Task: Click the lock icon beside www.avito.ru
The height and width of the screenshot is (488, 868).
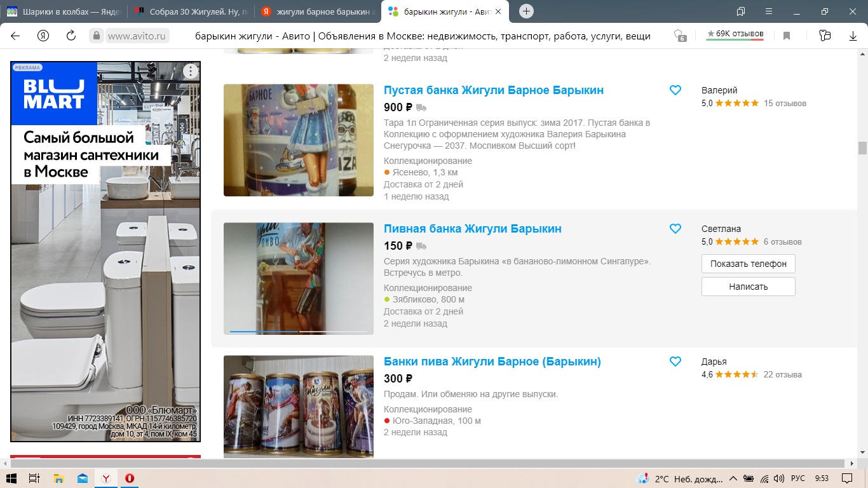Action: click(x=97, y=36)
